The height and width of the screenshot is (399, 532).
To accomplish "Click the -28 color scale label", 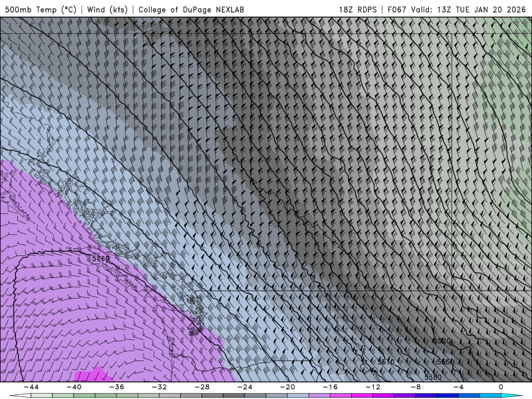I will coord(202,387).
